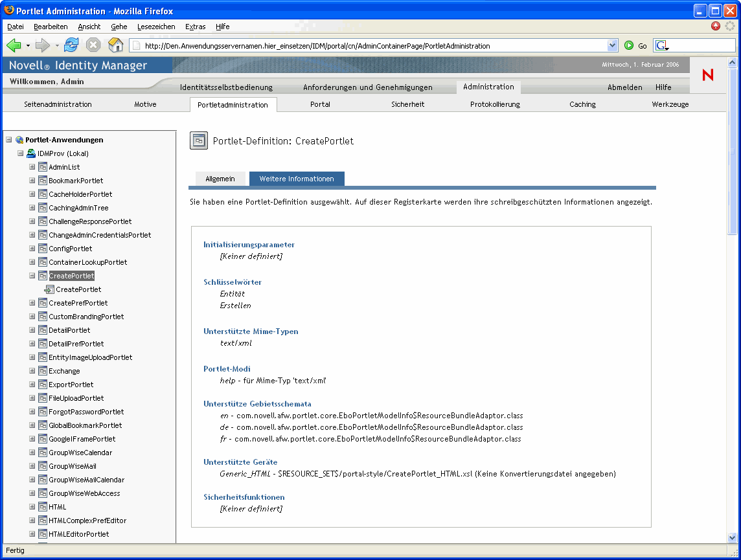Click the browser Forward arrow button

click(x=43, y=45)
